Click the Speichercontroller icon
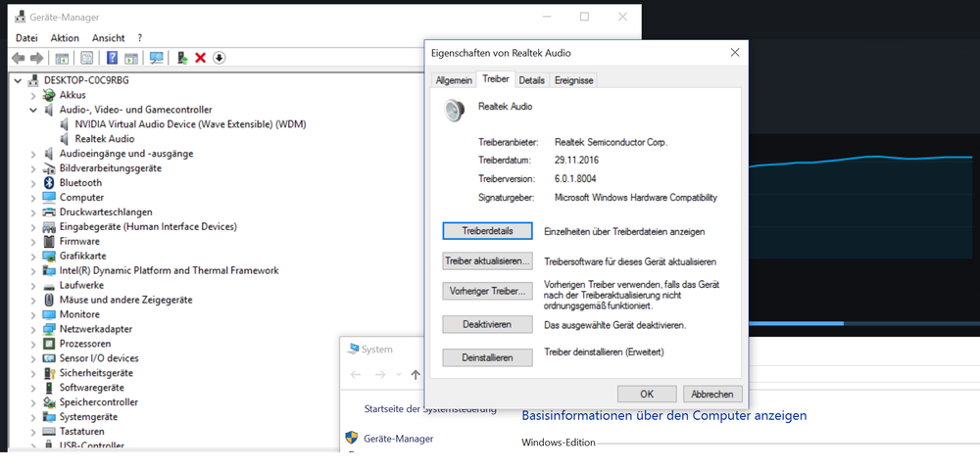 [x=49, y=402]
